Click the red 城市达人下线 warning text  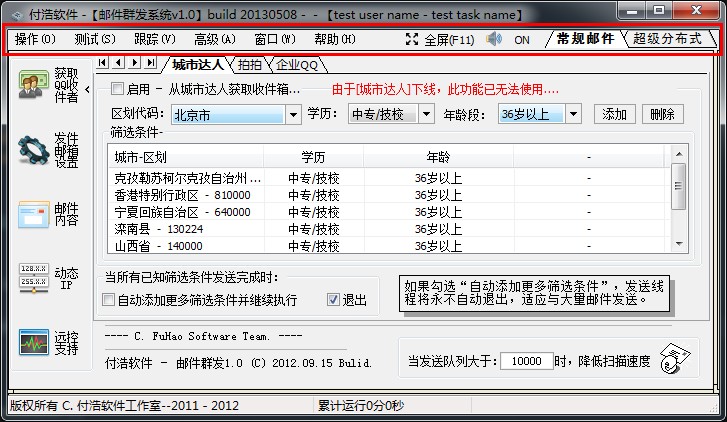point(445,89)
